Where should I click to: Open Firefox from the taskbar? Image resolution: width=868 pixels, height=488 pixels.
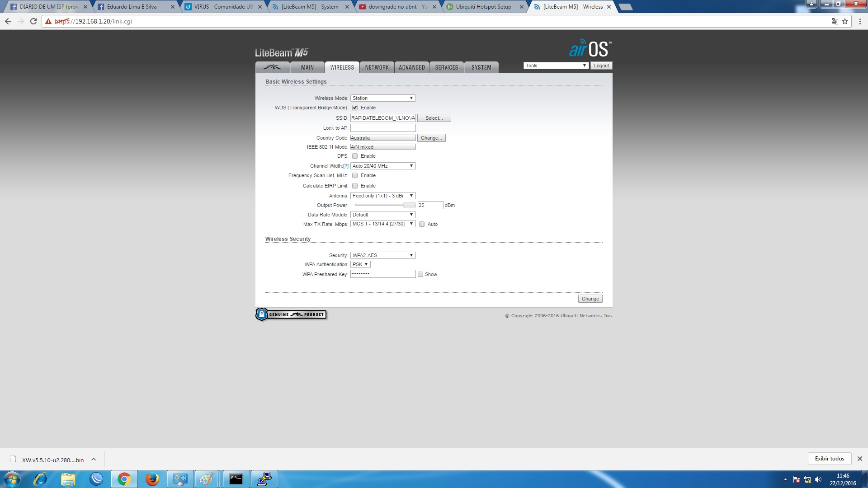152,479
